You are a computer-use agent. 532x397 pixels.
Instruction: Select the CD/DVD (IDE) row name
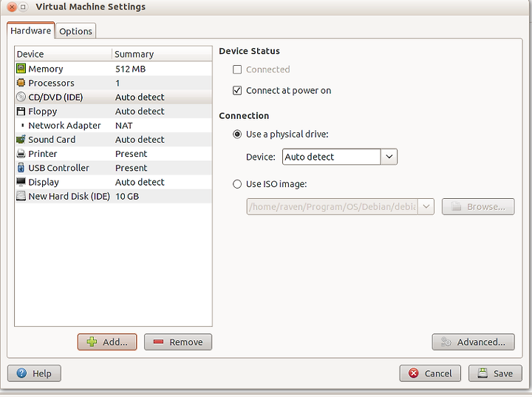click(x=55, y=98)
